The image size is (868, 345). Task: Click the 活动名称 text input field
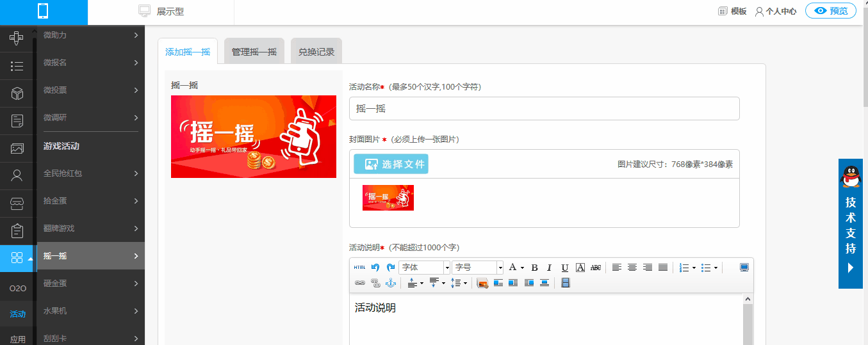(544, 109)
